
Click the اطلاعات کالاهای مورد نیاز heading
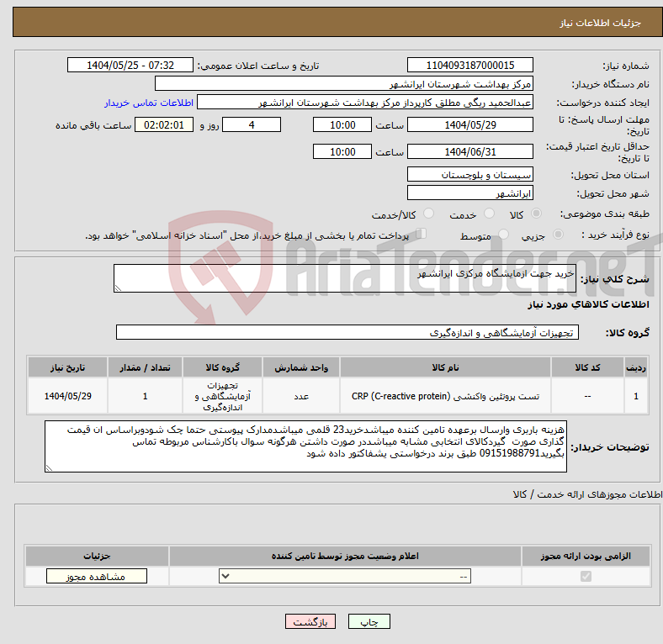coord(588,304)
